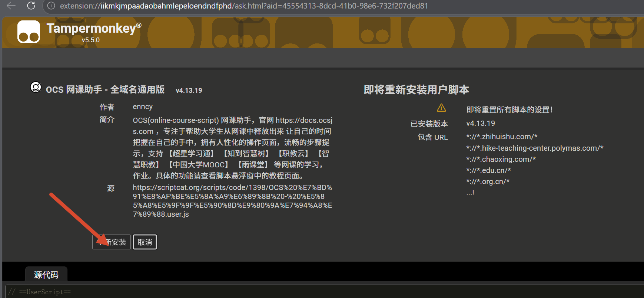644x298 pixels.
Task: Click the 作者 label
Action: (x=107, y=107)
